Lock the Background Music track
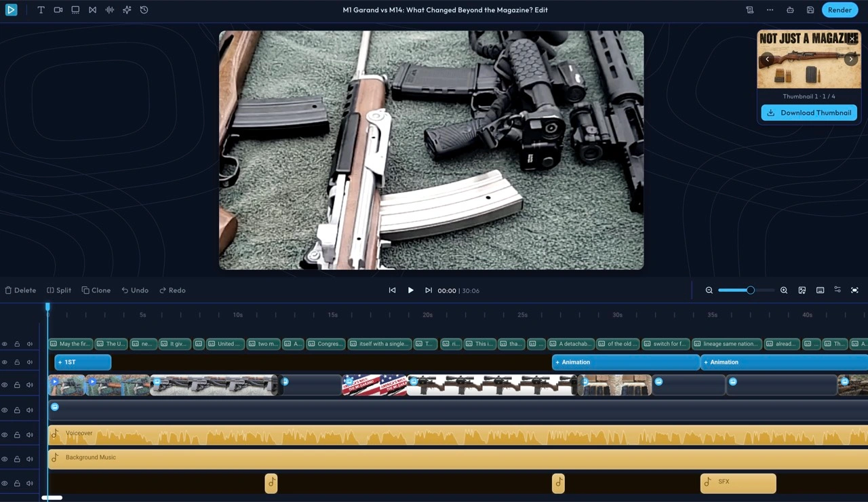This screenshot has width=868, height=502. pos(17,459)
